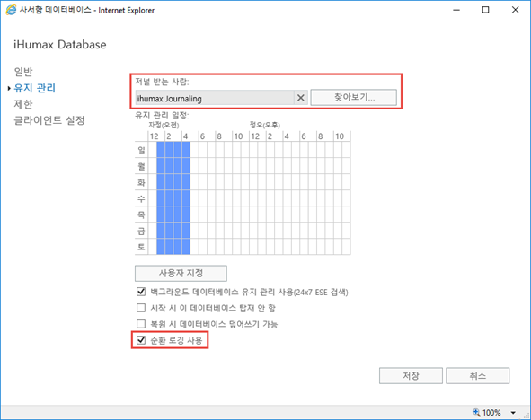Minimize the 사서함 데이터베이스 window
The image size is (531, 420).
pos(456,10)
